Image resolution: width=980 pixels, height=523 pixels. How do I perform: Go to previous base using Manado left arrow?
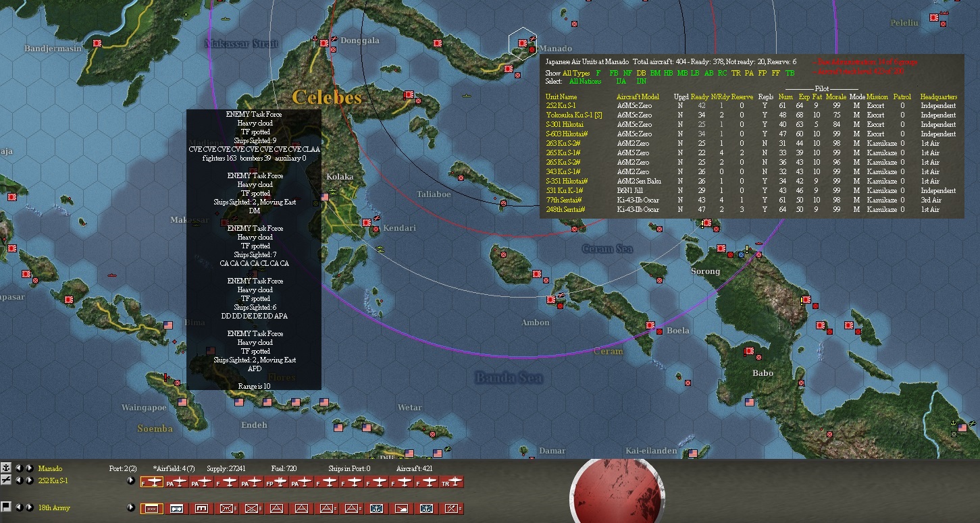(x=19, y=468)
